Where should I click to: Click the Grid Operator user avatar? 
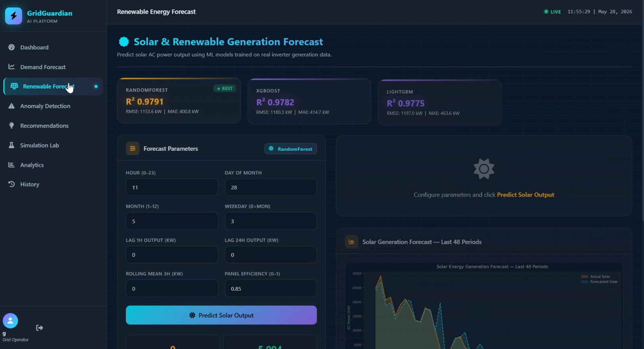click(x=10, y=321)
